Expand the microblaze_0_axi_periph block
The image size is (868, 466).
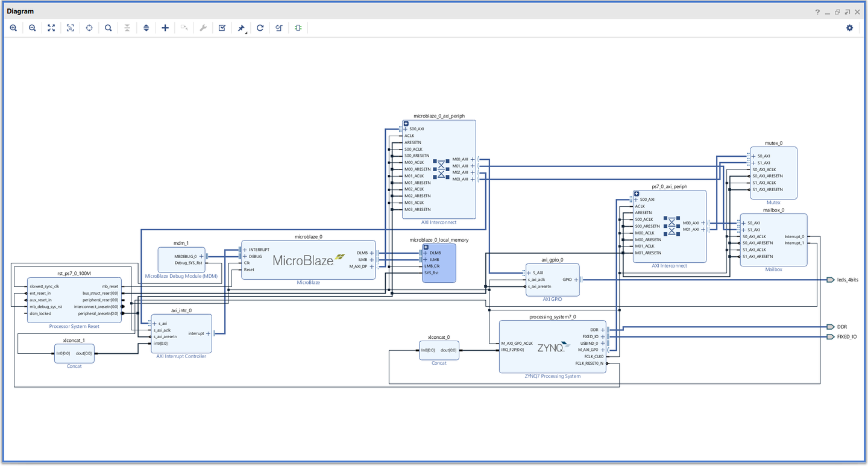pyautogui.click(x=406, y=124)
